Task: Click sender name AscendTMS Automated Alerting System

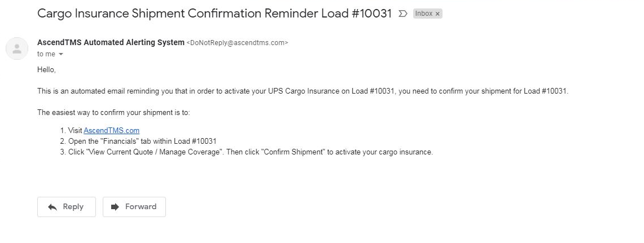Action: (111, 42)
